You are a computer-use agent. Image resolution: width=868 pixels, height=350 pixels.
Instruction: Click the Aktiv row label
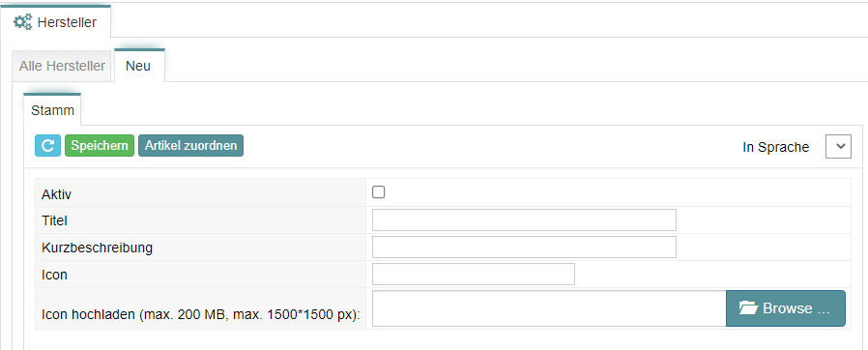click(56, 193)
